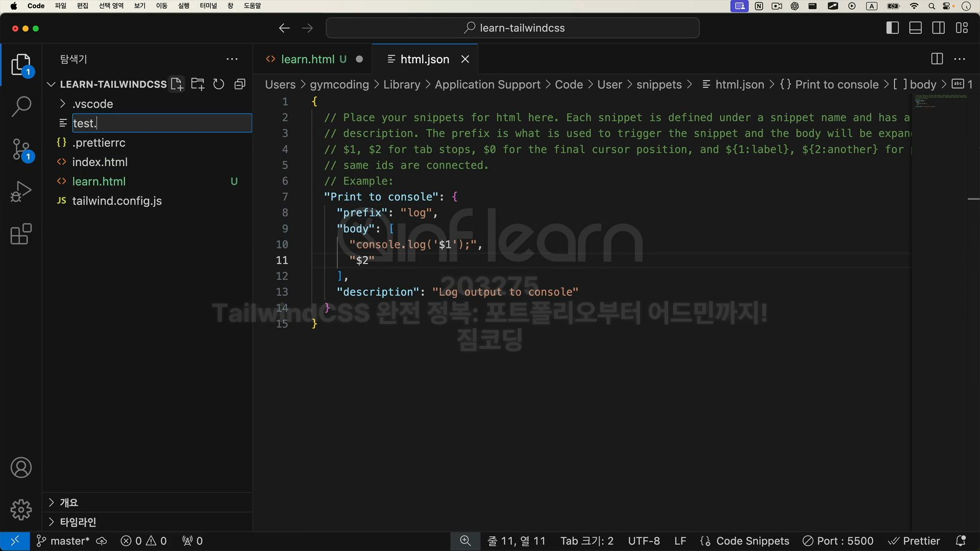The height and width of the screenshot is (551, 980).
Task: Split the editor to the right
Action: (x=937, y=59)
